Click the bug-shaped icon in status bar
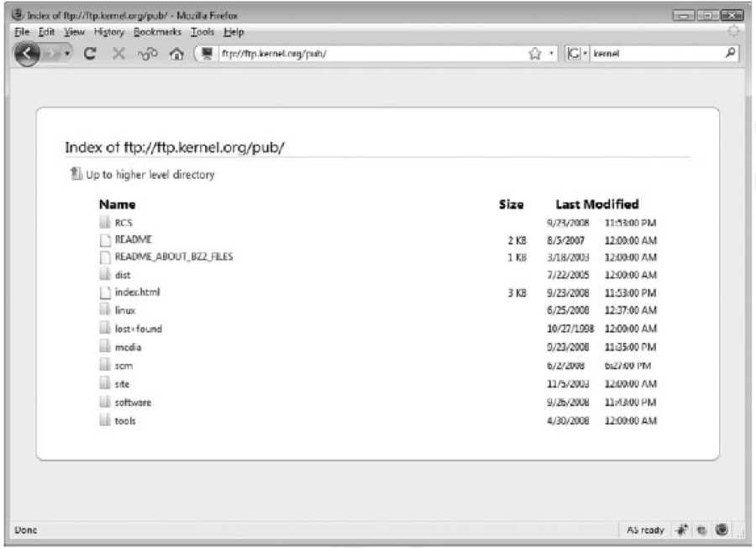 tap(682, 530)
